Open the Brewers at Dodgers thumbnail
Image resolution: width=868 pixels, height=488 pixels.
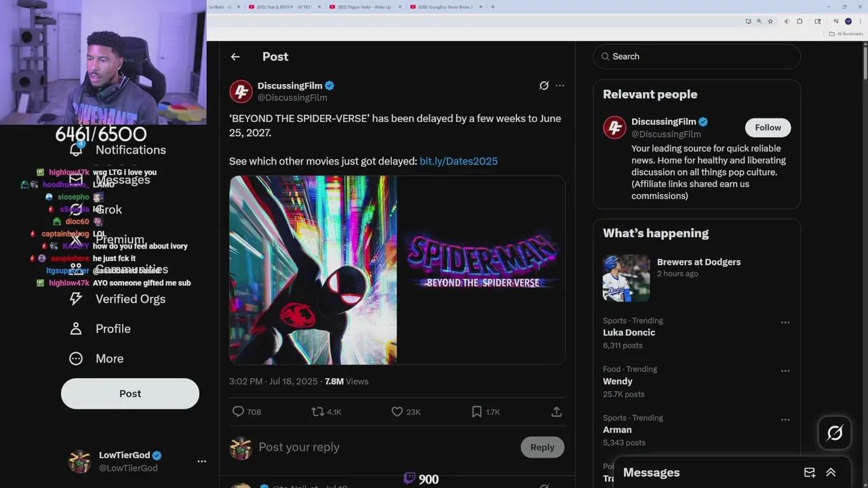click(626, 278)
